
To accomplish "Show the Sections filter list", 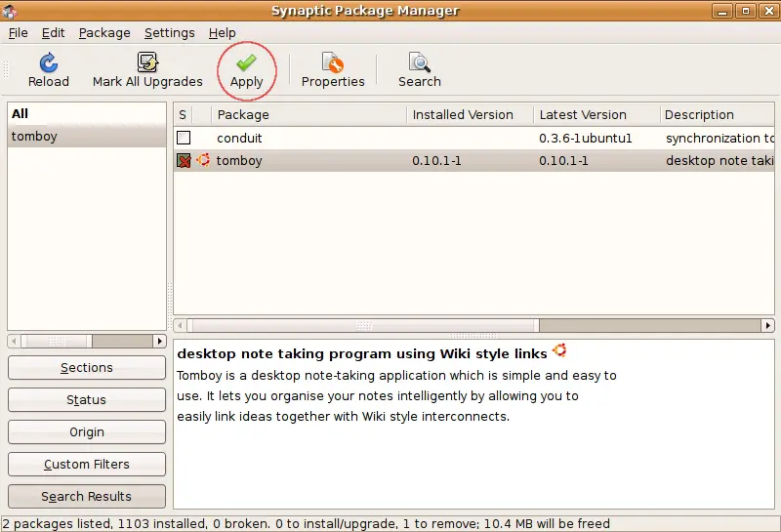I will click(x=87, y=368).
